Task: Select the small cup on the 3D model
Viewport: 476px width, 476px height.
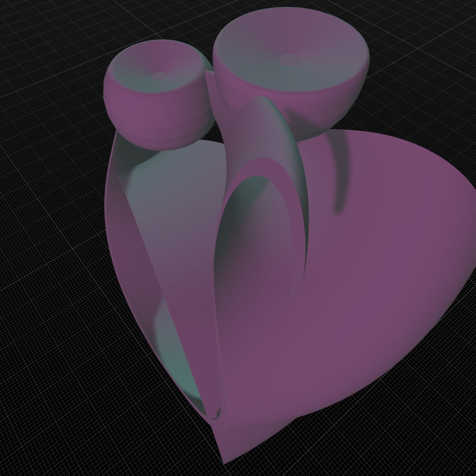Action: tap(159, 95)
